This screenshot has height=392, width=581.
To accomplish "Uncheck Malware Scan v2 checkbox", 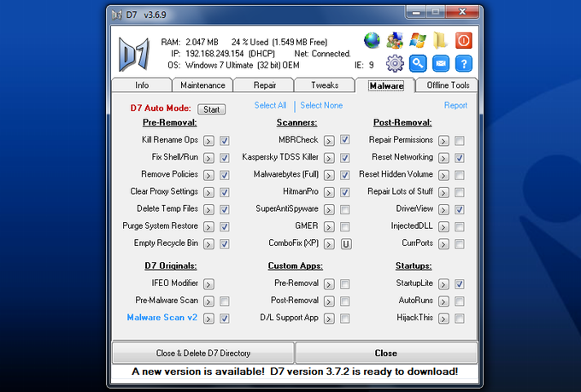I will [224, 319].
